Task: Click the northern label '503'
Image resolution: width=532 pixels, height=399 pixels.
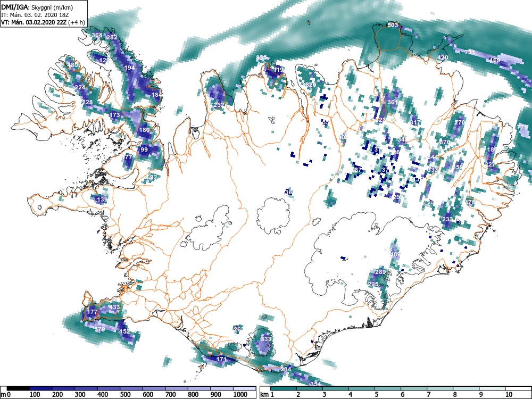Action: point(393,25)
